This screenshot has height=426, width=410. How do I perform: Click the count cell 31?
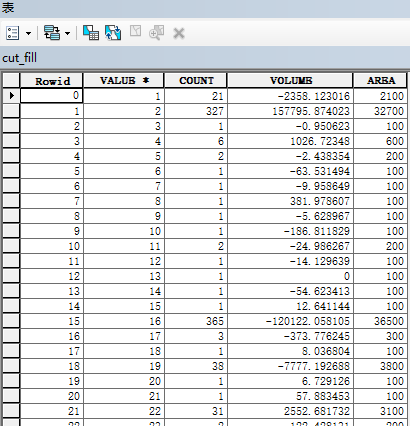coord(196,411)
